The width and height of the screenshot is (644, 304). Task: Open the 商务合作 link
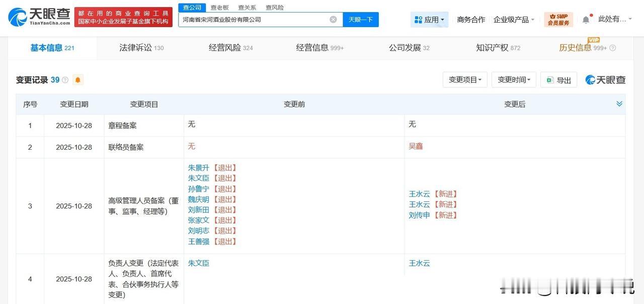471,20
